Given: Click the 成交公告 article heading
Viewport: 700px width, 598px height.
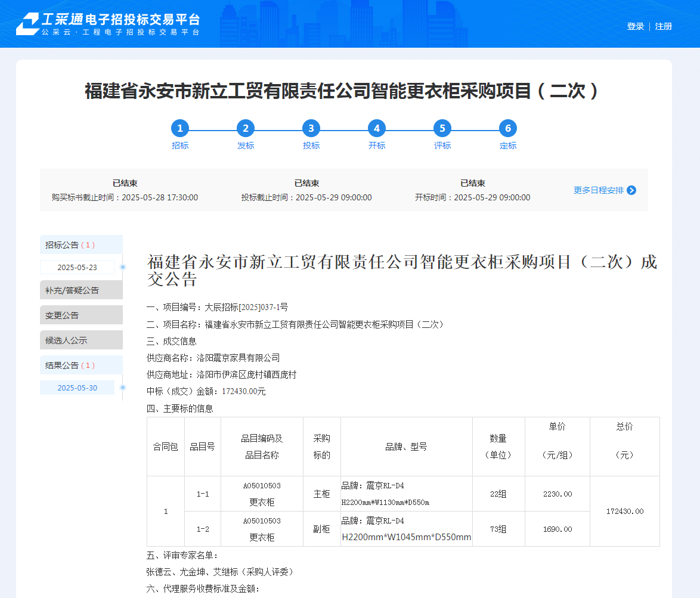Looking at the screenshot, I should click(x=402, y=271).
